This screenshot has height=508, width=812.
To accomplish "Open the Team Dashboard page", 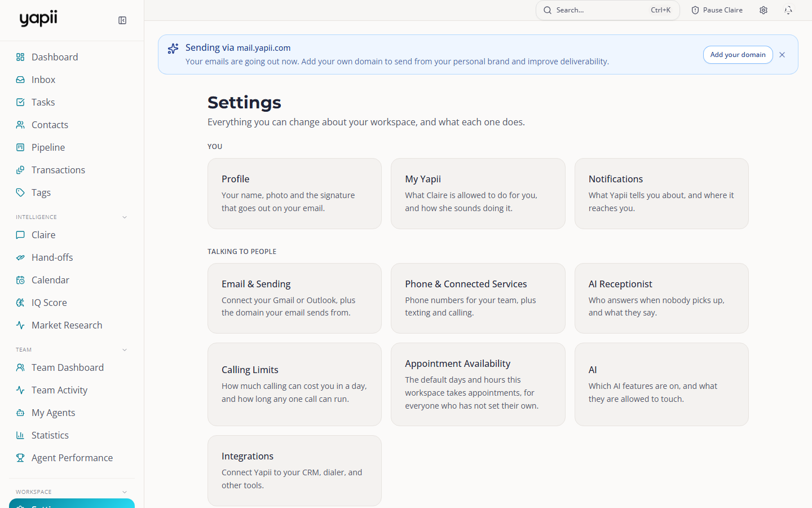I will point(72,367).
